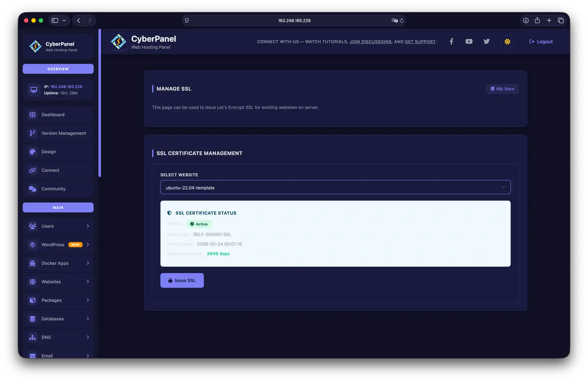Open Version Management from sidebar
Image resolution: width=588 pixels, height=382 pixels.
coord(63,133)
